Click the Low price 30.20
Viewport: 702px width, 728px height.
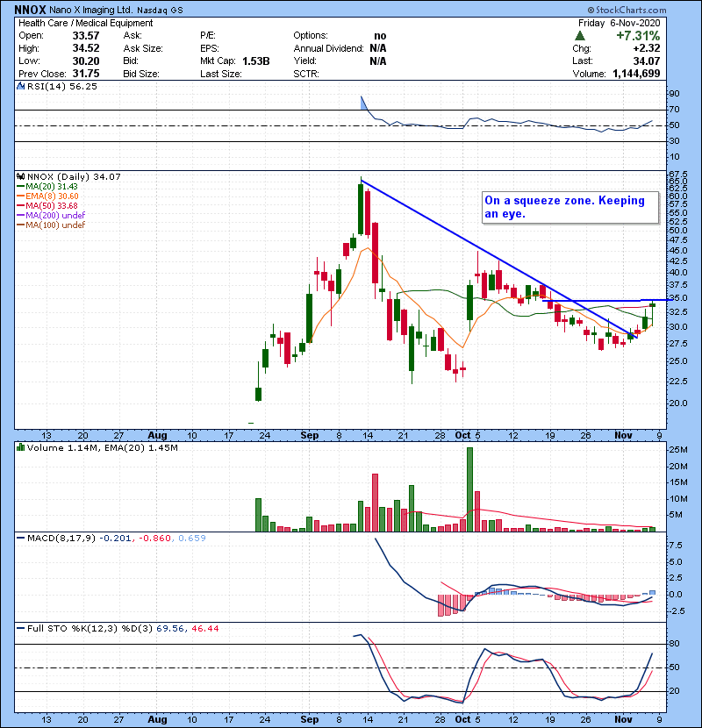click(x=86, y=61)
